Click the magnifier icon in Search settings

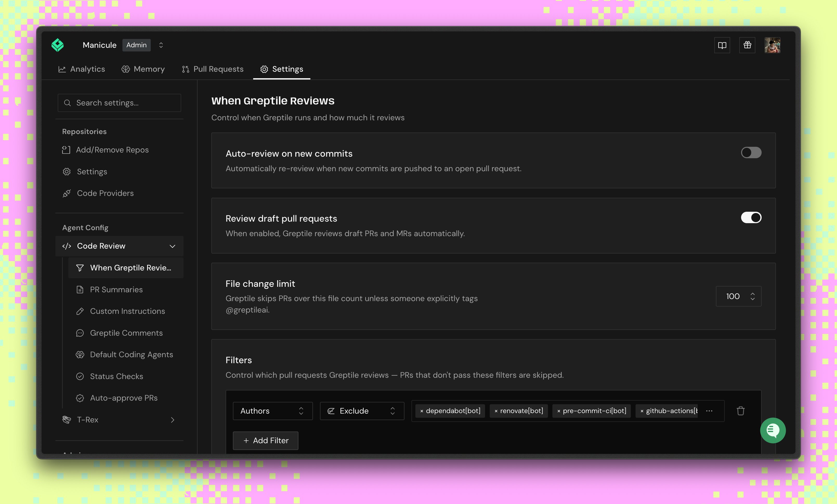[67, 103]
